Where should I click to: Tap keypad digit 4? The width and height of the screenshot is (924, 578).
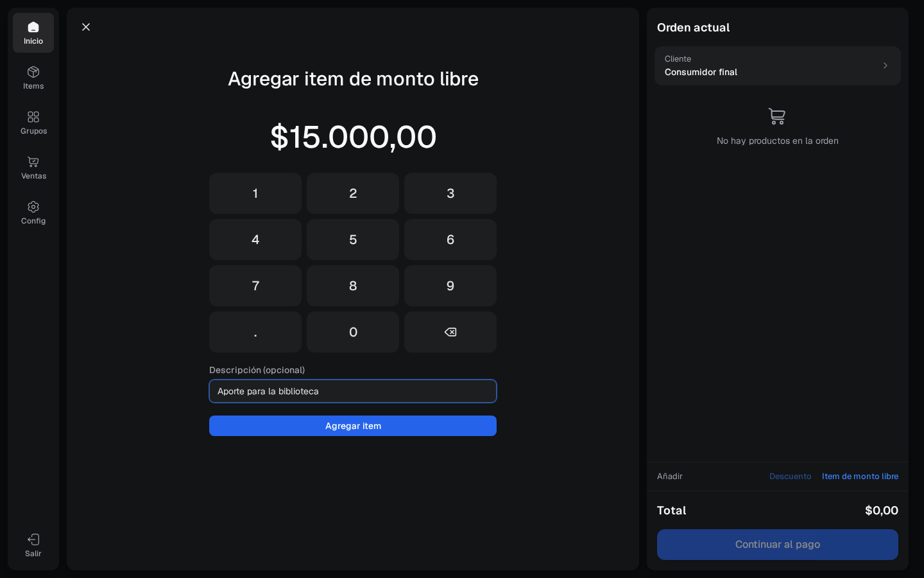[x=255, y=240]
